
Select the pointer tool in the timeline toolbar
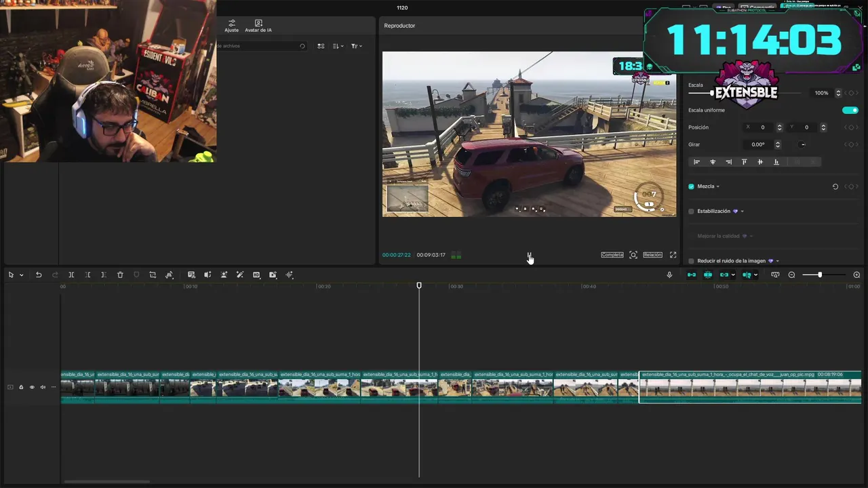point(11,274)
